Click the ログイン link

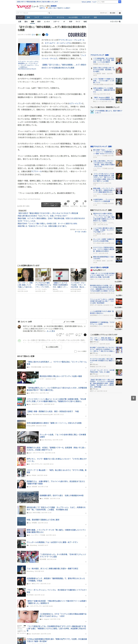click(42, 8)
